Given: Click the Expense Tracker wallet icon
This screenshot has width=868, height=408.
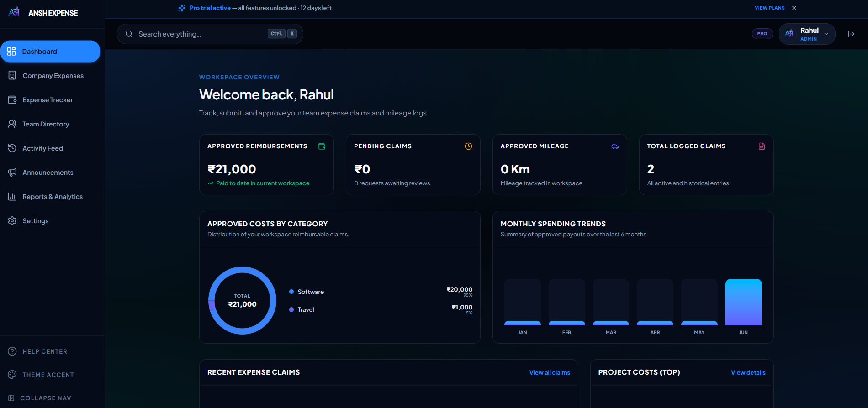Looking at the screenshot, I should coord(12,99).
